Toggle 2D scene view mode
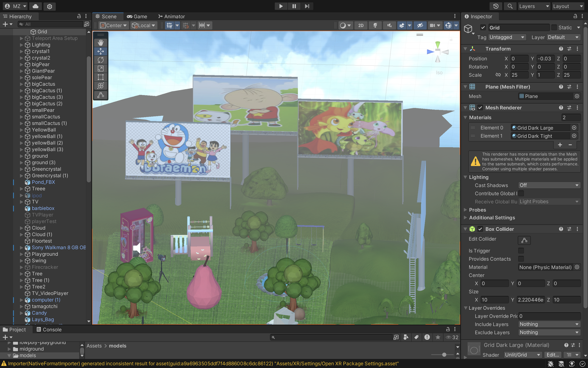This screenshot has width=588, height=368. point(361,25)
